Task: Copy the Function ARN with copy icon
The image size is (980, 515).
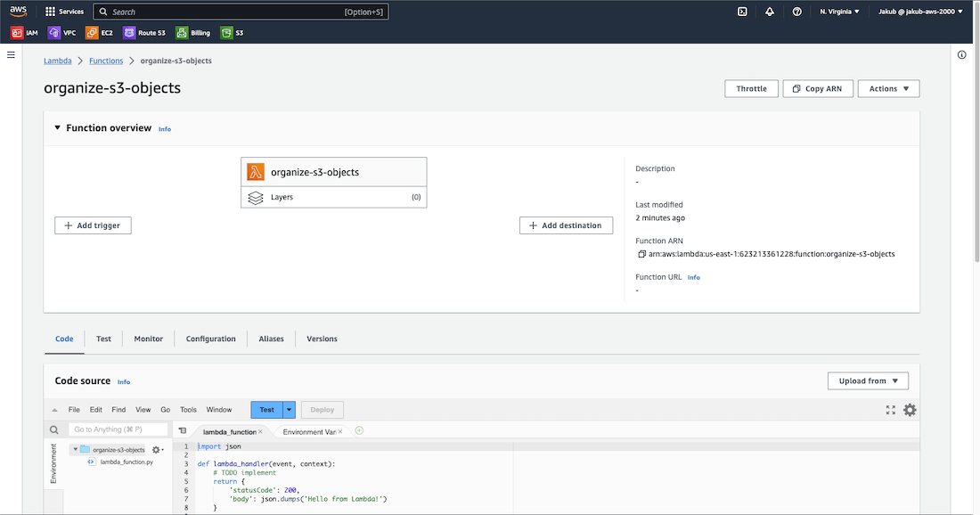Action: coord(641,254)
